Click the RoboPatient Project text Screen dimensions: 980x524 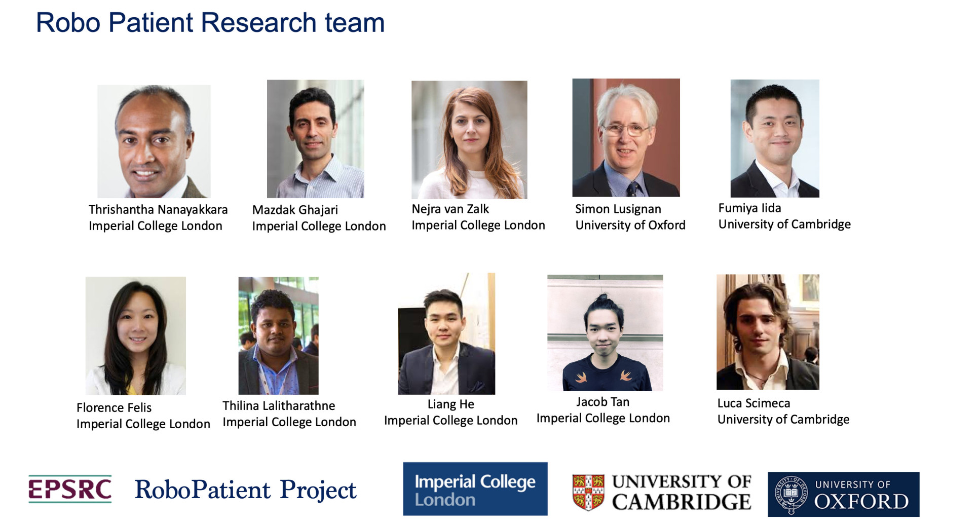tap(245, 490)
